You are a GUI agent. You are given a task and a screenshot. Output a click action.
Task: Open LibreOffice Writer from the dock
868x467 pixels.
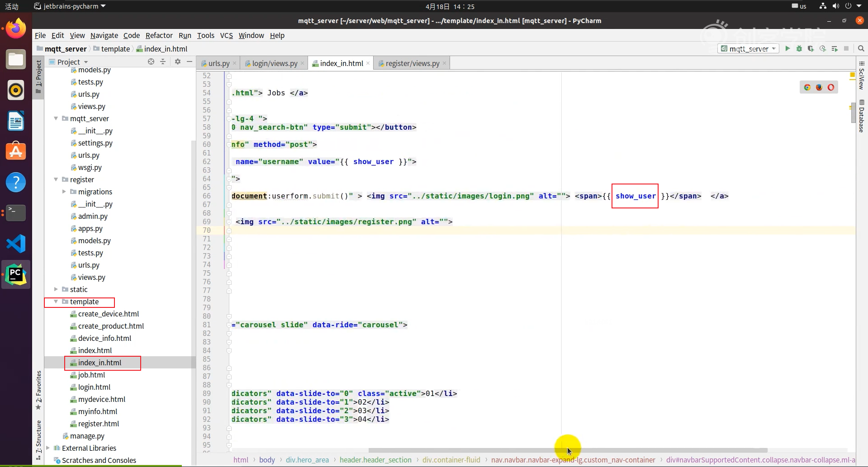[x=16, y=121]
